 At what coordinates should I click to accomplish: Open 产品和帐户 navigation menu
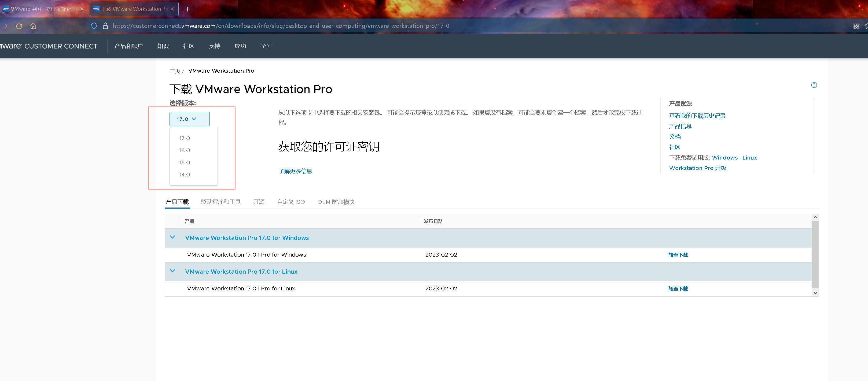tap(128, 46)
